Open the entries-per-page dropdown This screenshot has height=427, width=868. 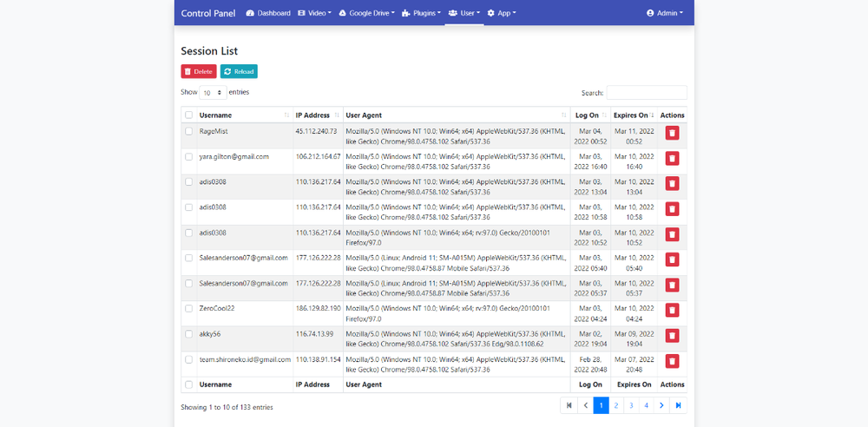pyautogui.click(x=213, y=92)
